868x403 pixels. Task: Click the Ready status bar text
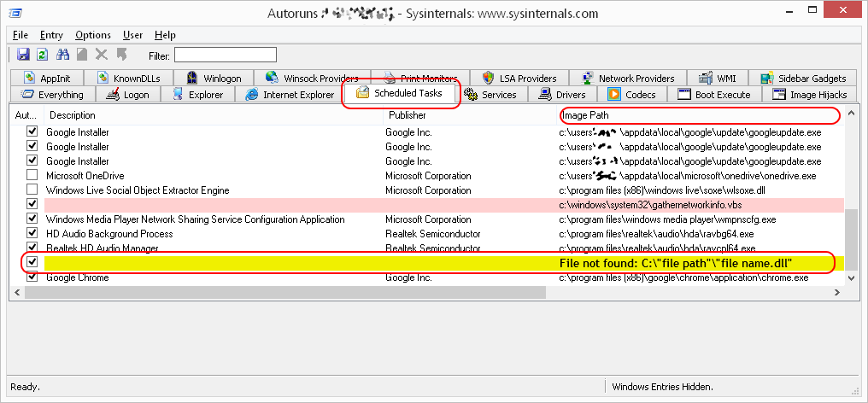coord(26,387)
